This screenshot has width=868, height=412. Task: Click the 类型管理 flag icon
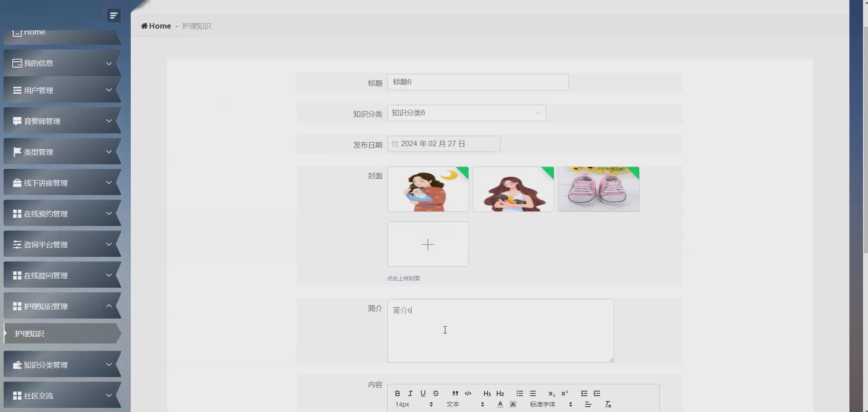(17, 152)
